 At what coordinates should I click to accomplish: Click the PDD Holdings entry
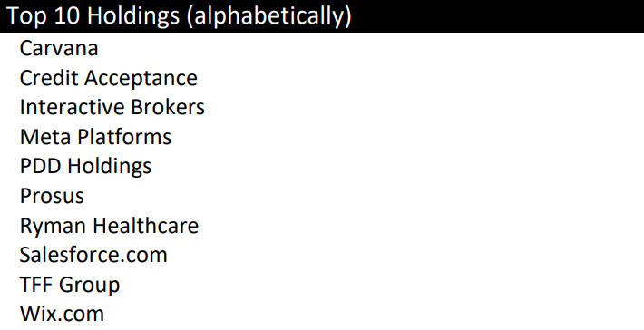coord(85,167)
